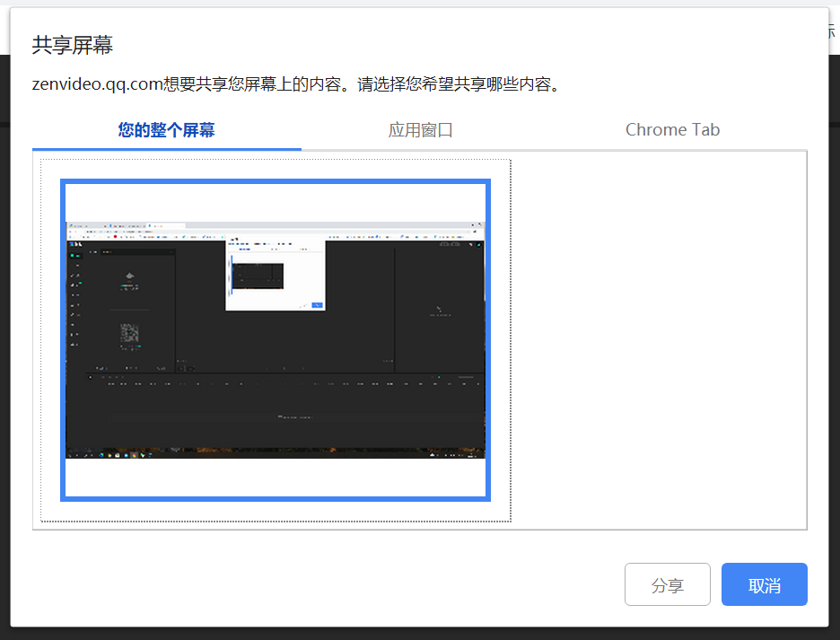Image resolution: width=840 pixels, height=640 pixels.
Task: Click empty area right of screen thumbnail
Action: [x=660, y=340]
